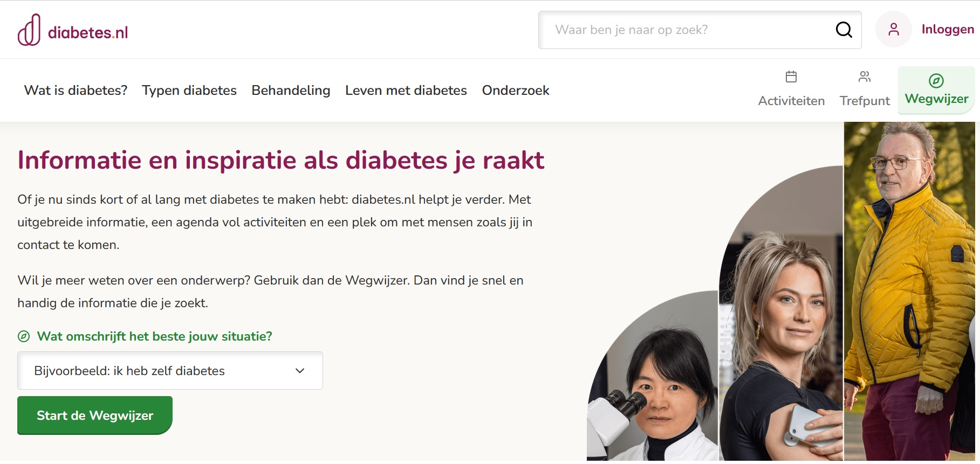Select the Behandeling menu item
The width and height of the screenshot is (980, 464).
(x=291, y=90)
